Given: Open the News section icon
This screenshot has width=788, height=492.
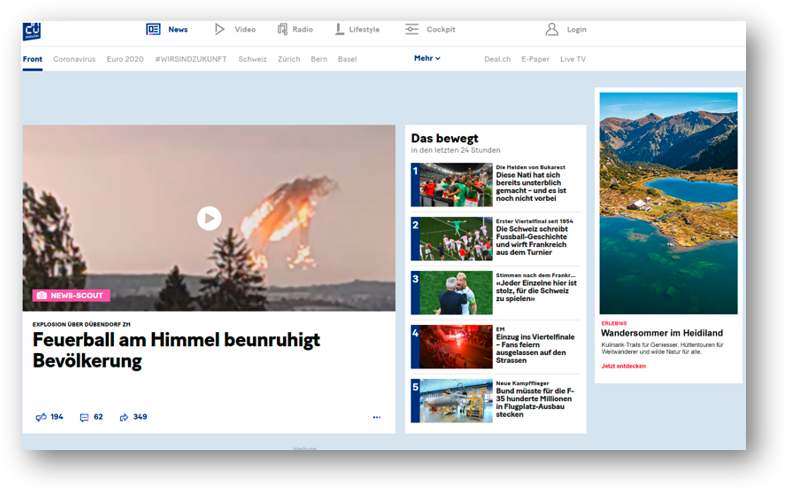Looking at the screenshot, I should pos(153,30).
